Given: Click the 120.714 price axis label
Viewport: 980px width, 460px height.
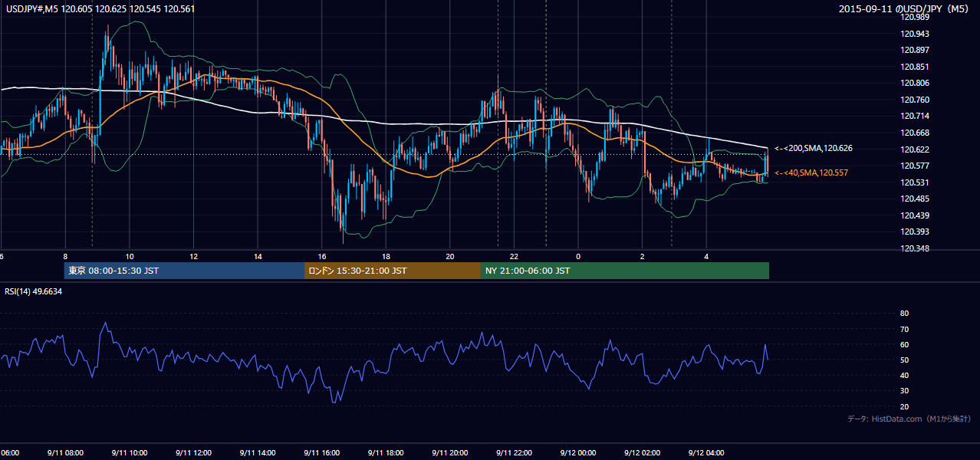Looking at the screenshot, I should point(914,117).
